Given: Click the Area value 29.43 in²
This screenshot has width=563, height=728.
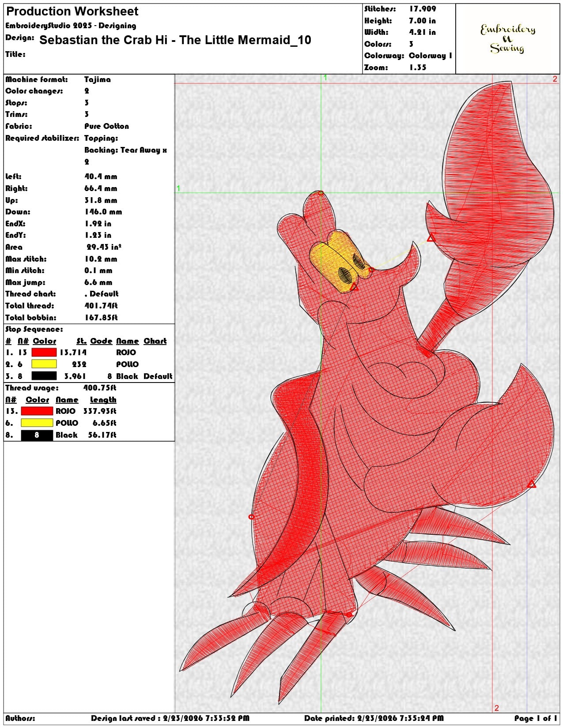Looking at the screenshot, I should (x=104, y=247).
